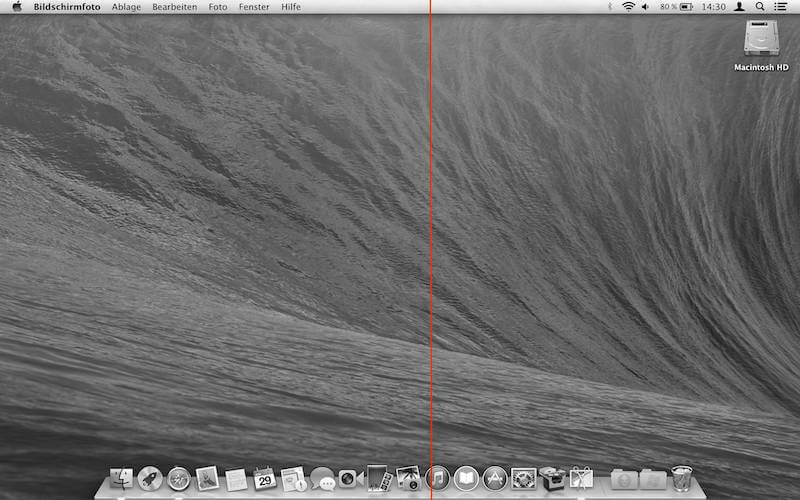Launch iTunes music note icon
The height and width of the screenshot is (500, 800).
coord(437,479)
